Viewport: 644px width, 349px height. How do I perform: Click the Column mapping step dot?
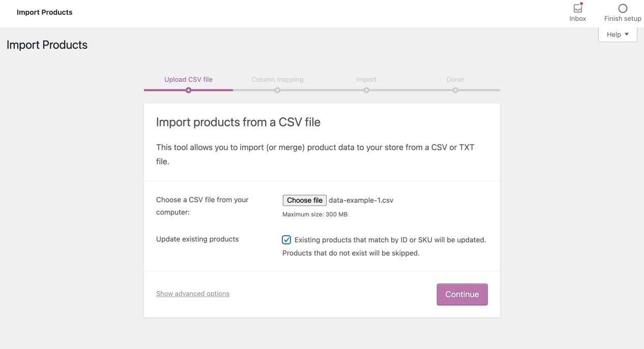point(277,90)
